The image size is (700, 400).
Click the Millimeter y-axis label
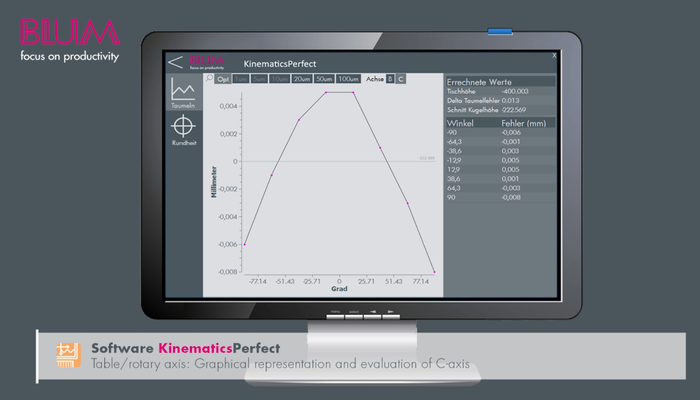click(x=214, y=182)
